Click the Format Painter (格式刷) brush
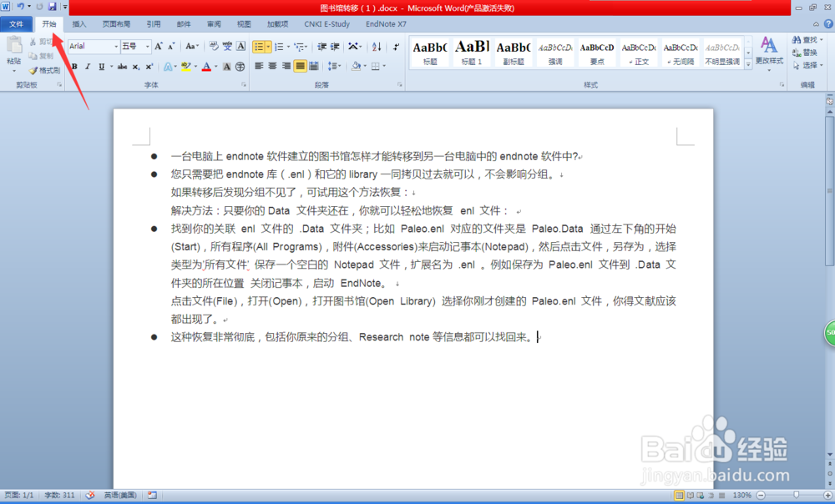 point(43,70)
